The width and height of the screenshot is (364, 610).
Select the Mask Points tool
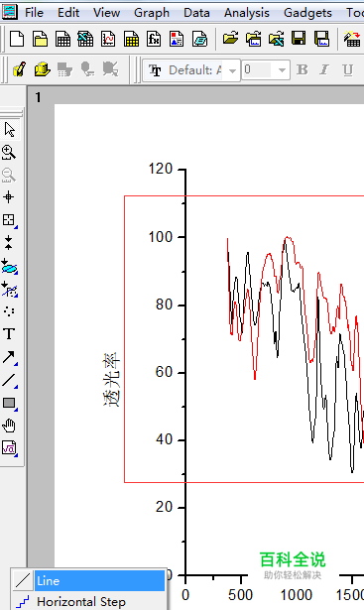point(9,289)
